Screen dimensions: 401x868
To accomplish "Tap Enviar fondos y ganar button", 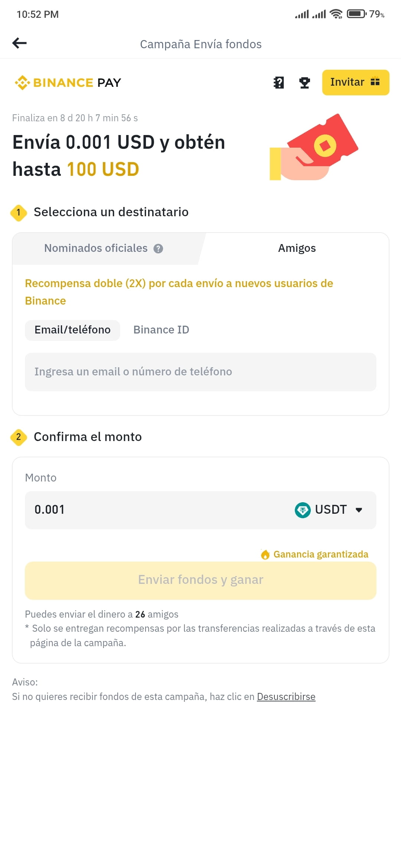I will pyautogui.click(x=200, y=580).
